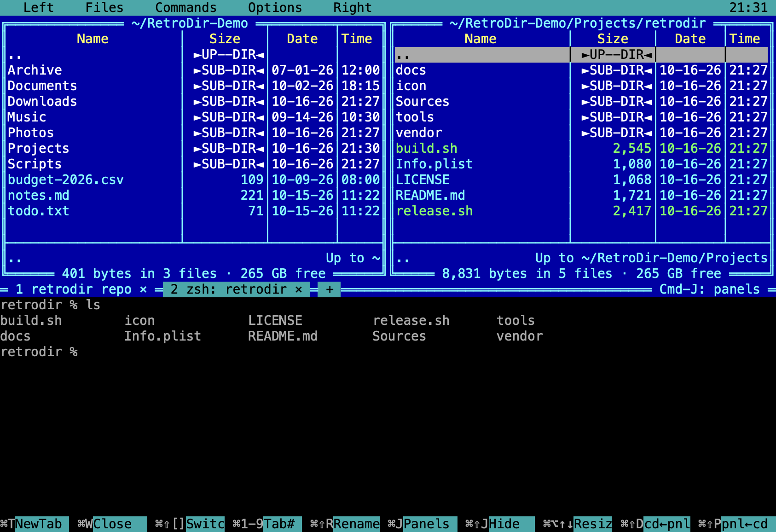The image size is (776, 532).
Task: Select the Photos folder in left panel
Action: pyautogui.click(x=194, y=133)
